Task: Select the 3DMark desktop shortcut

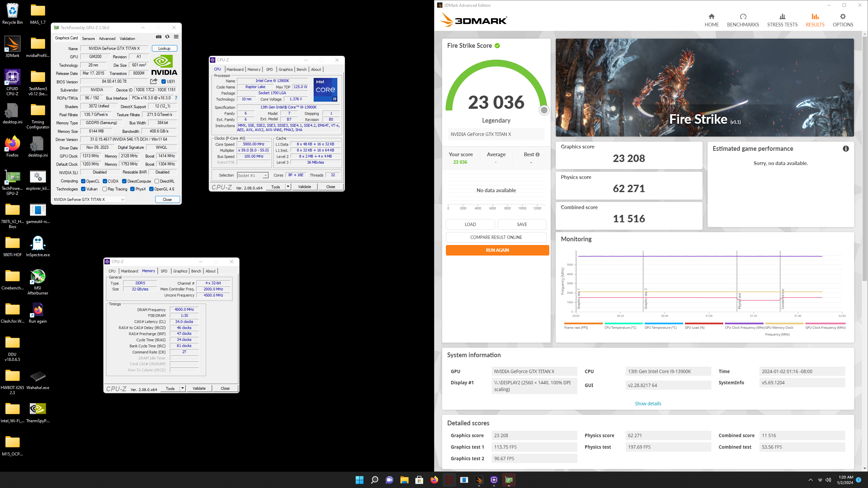Action: (13, 47)
